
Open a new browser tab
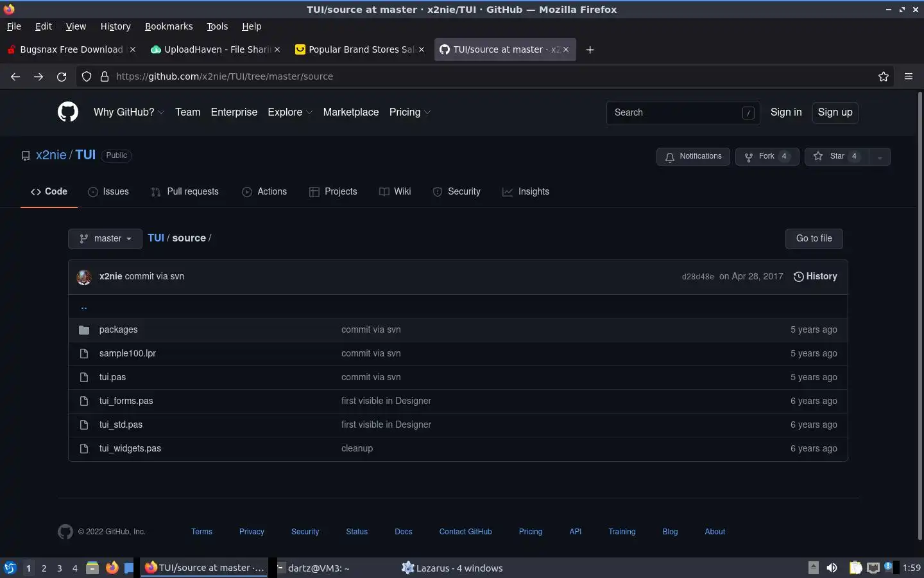click(590, 49)
